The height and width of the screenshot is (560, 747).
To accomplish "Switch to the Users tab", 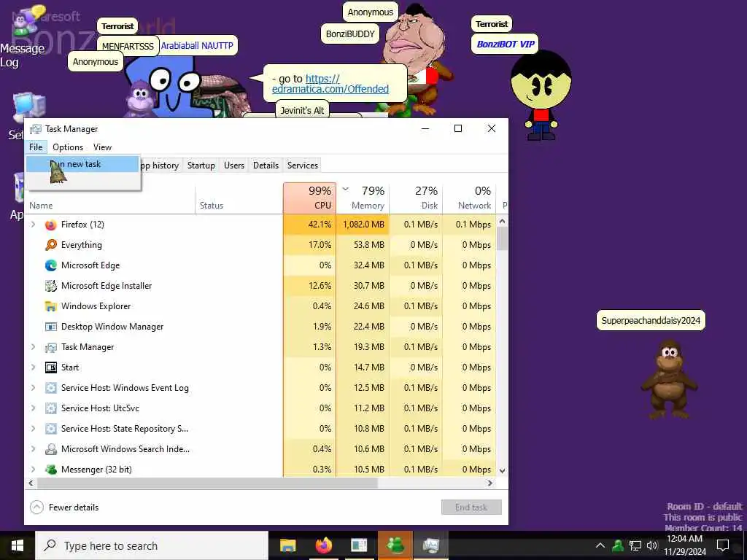I will click(234, 166).
